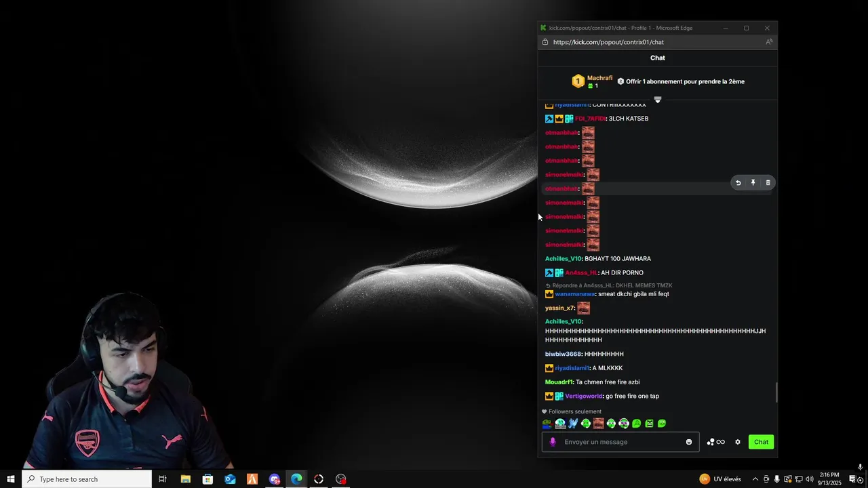Click the Offrir 1 abonnement text

[x=685, y=81]
